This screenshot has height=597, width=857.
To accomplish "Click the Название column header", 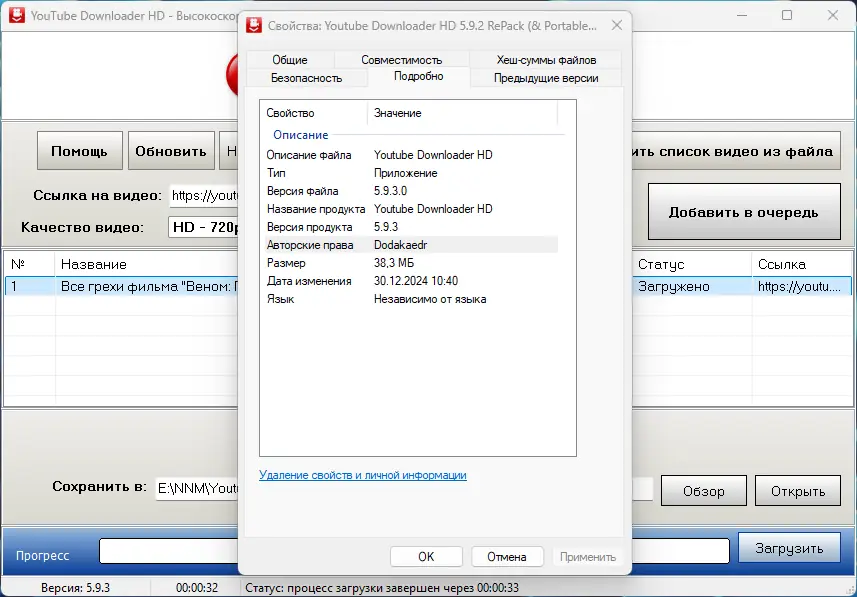I will coord(148,265).
